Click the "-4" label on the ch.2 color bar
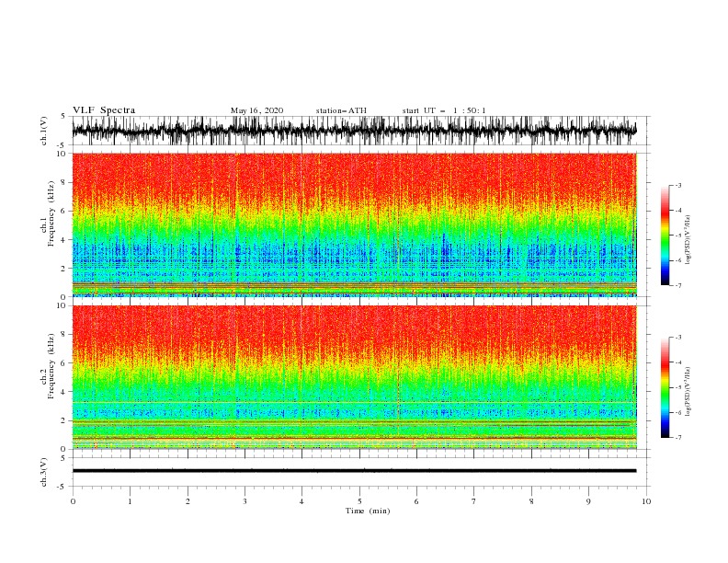This screenshot has height=563, width=728. [677, 362]
